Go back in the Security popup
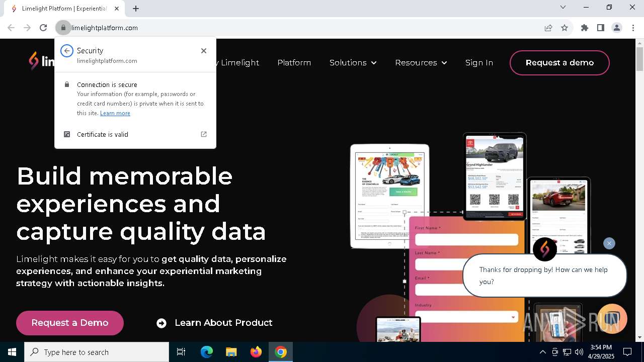644x362 pixels. [x=67, y=51]
